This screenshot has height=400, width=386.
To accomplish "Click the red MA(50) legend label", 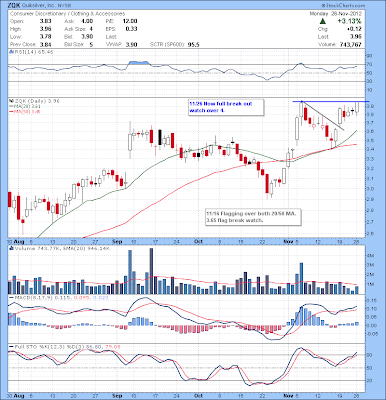I will (x=24, y=111).
